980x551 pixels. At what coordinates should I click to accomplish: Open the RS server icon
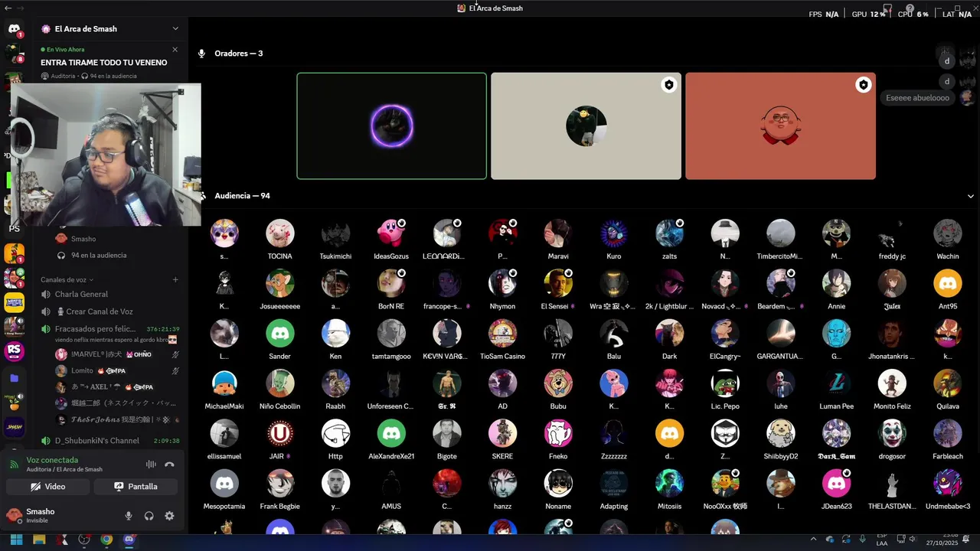point(14,351)
